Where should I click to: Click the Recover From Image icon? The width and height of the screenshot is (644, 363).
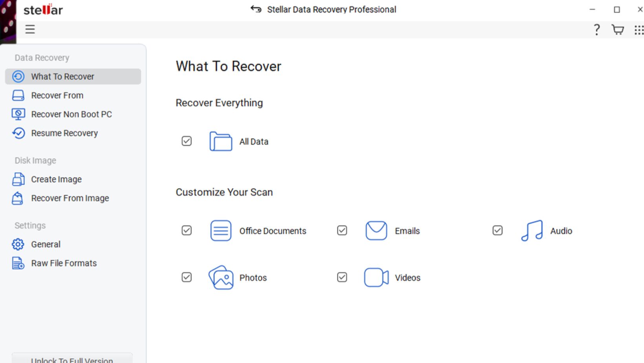(18, 198)
